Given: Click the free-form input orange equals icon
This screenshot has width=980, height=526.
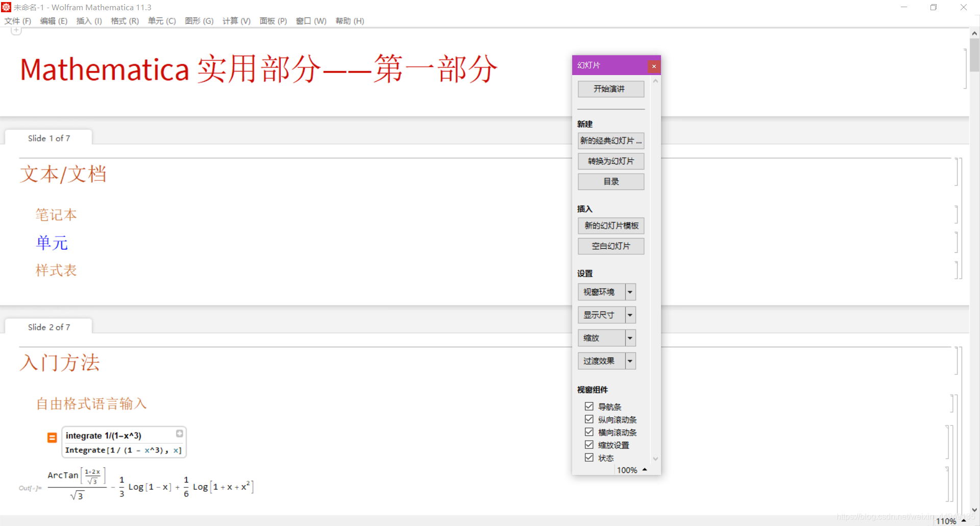Looking at the screenshot, I should 52,438.
